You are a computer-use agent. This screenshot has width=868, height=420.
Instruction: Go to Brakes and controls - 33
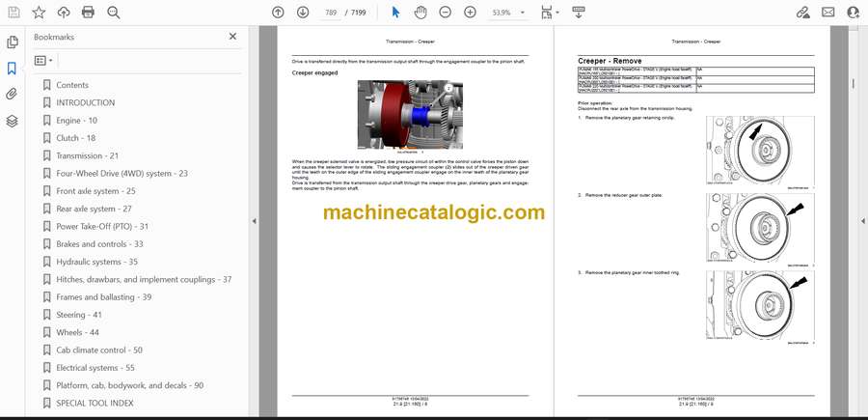coord(99,244)
